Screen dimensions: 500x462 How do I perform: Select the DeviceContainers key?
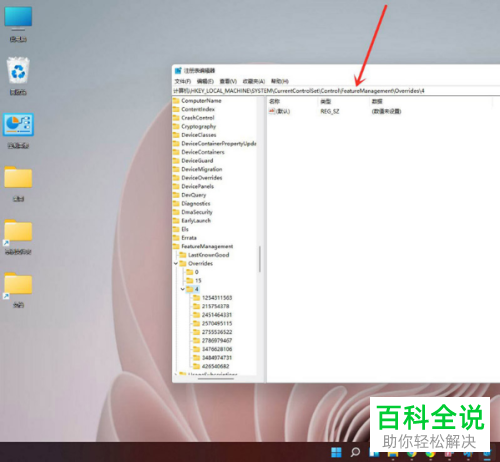click(x=203, y=152)
